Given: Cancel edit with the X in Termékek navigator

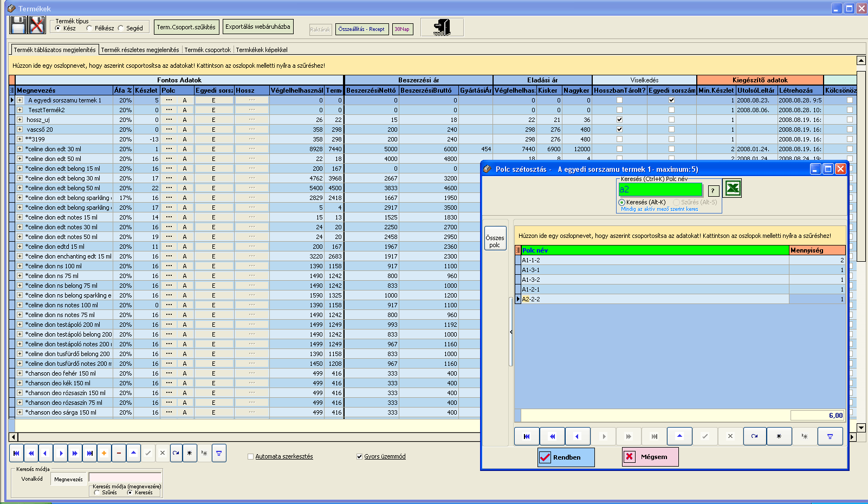Looking at the screenshot, I should pyautogui.click(x=162, y=453).
